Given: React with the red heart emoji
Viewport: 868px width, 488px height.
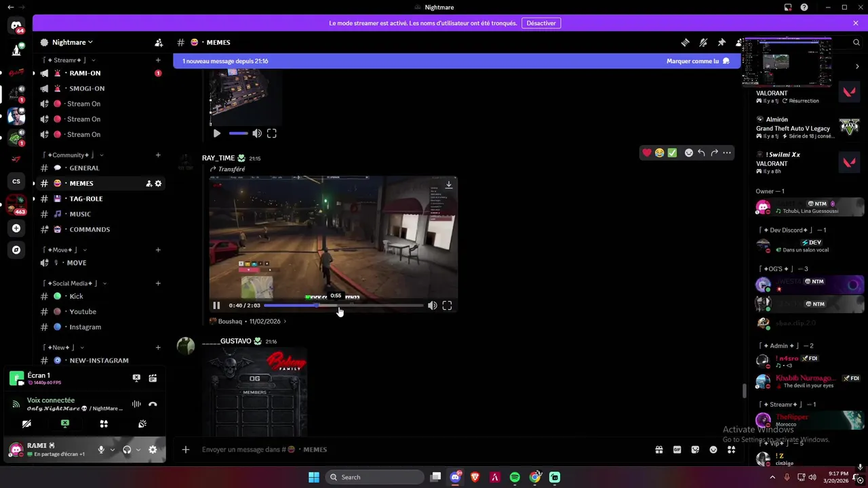Looking at the screenshot, I should click(x=647, y=153).
